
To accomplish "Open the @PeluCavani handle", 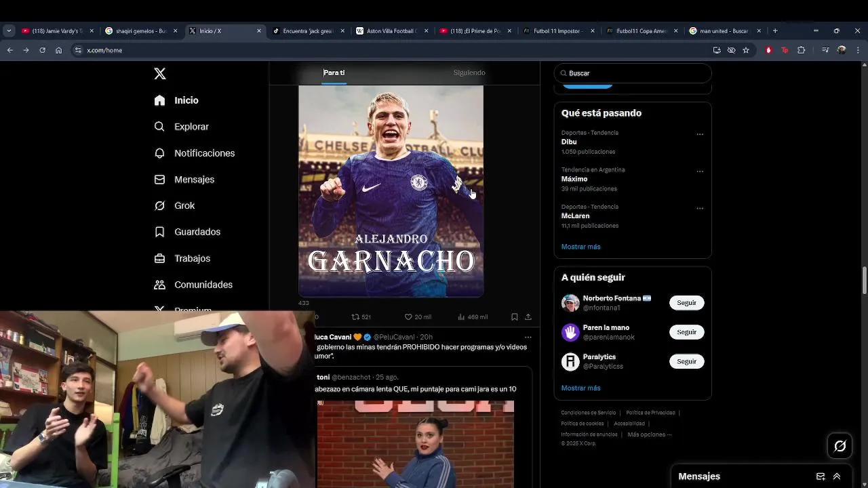I will point(394,337).
